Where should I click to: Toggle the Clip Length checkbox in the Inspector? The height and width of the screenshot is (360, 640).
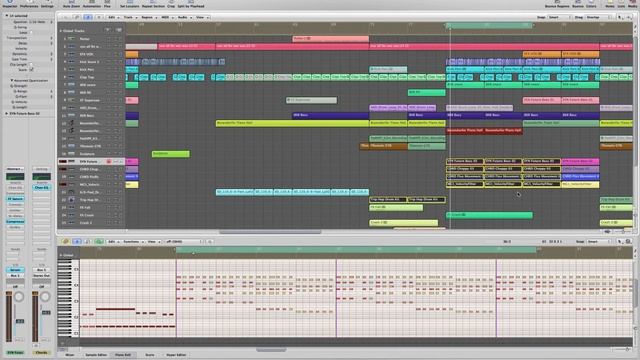point(31,64)
